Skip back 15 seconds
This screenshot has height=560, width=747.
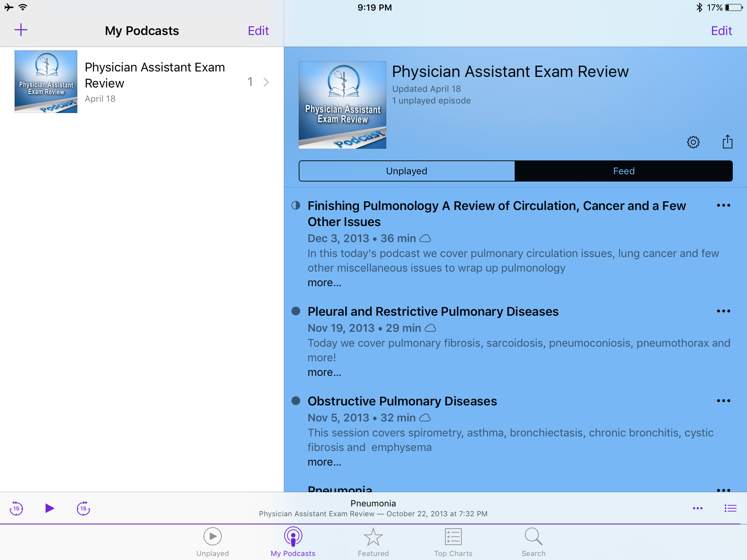pyautogui.click(x=16, y=508)
